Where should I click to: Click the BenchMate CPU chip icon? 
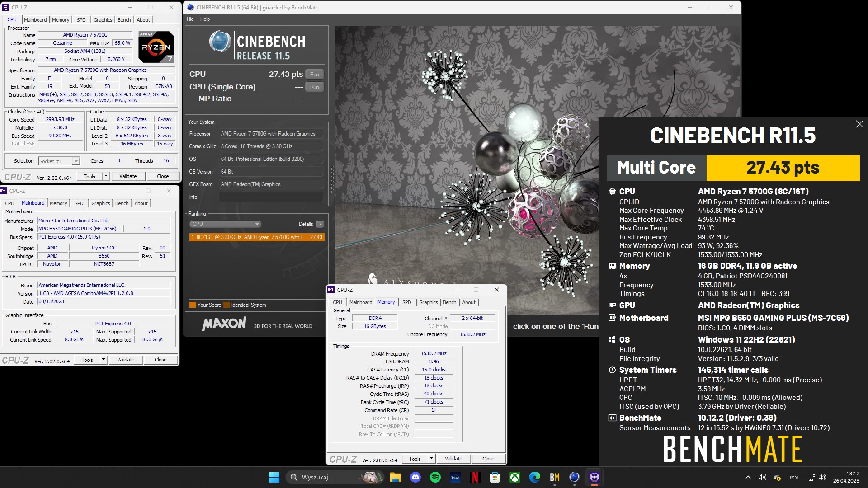[x=612, y=192]
